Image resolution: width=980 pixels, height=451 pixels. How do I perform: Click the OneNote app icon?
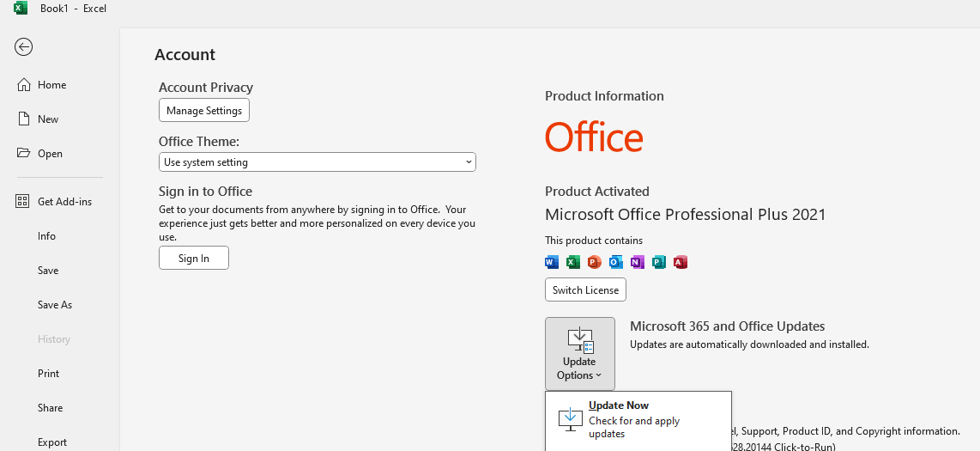click(x=638, y=262)
